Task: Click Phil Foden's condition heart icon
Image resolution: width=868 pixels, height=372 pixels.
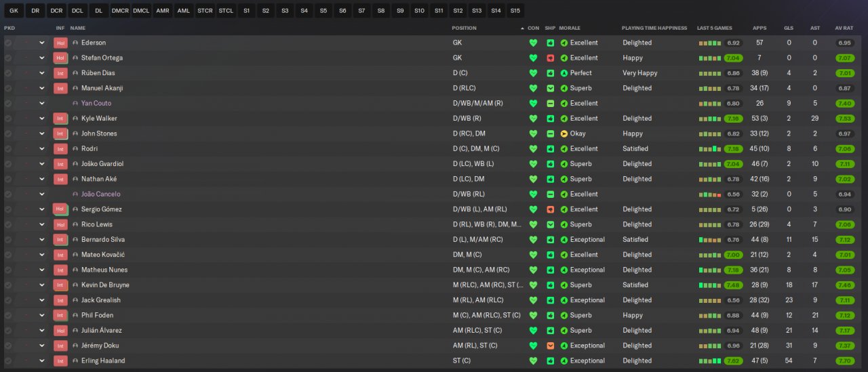Action: pyautogui.click(x=533, y=315)
